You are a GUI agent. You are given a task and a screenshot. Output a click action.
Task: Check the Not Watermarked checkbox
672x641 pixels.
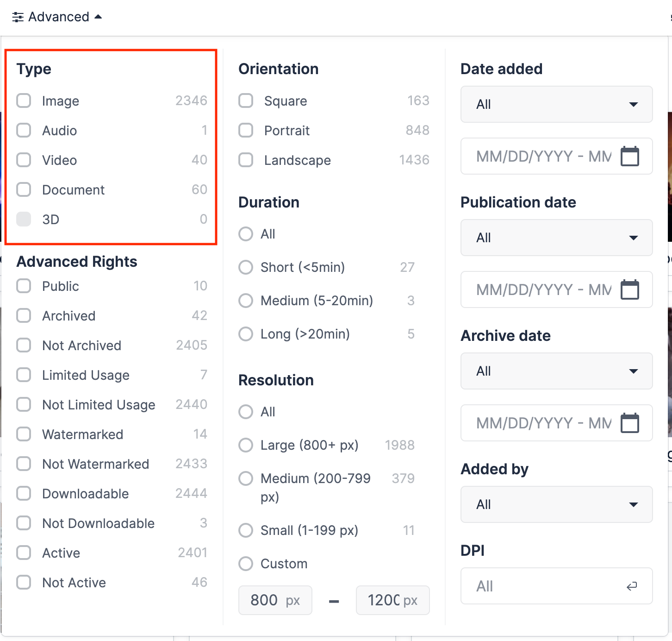[x=24, y=464]
